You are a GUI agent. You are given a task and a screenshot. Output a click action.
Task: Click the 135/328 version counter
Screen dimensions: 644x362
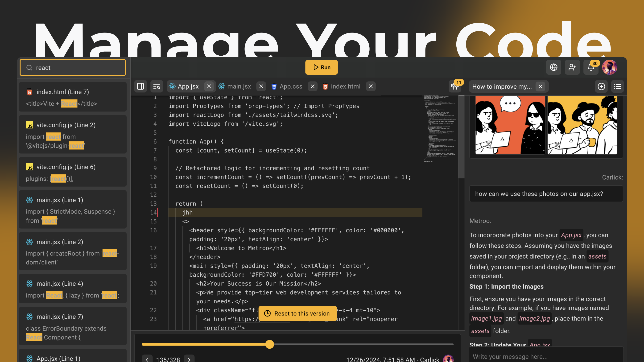168,359
